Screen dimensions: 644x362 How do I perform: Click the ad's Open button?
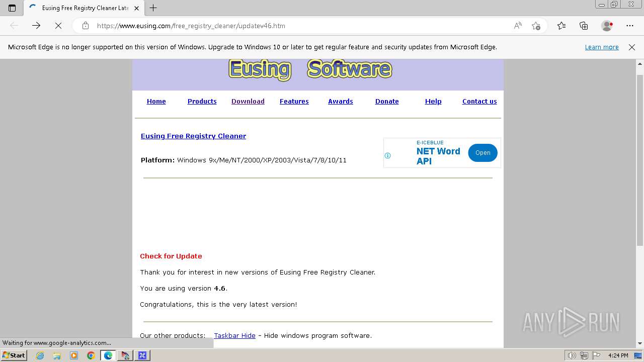(482, 153)
